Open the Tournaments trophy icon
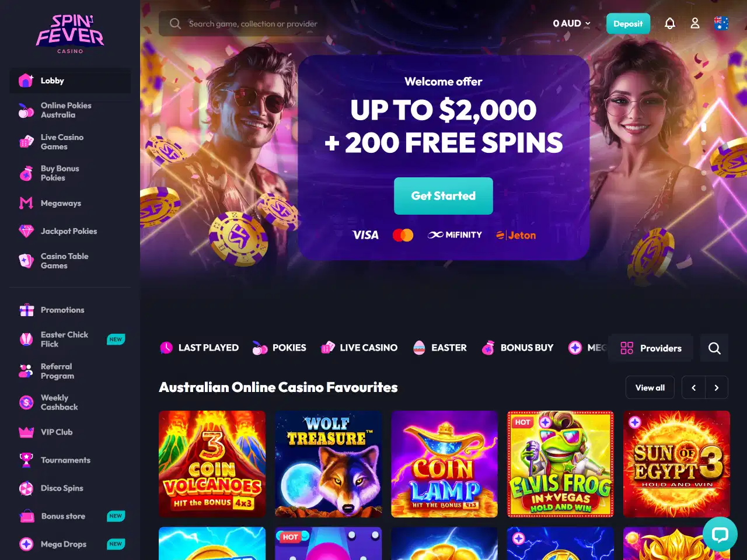This screenshot has height=560, width=747. click(26, 460)
